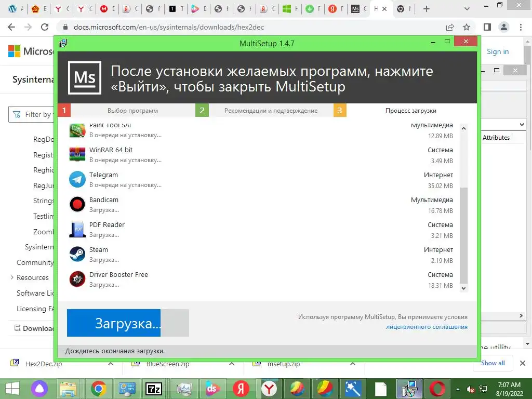
Task: Click the Community sidebar item
Action: pyautogui.click(x=35, y=262)
